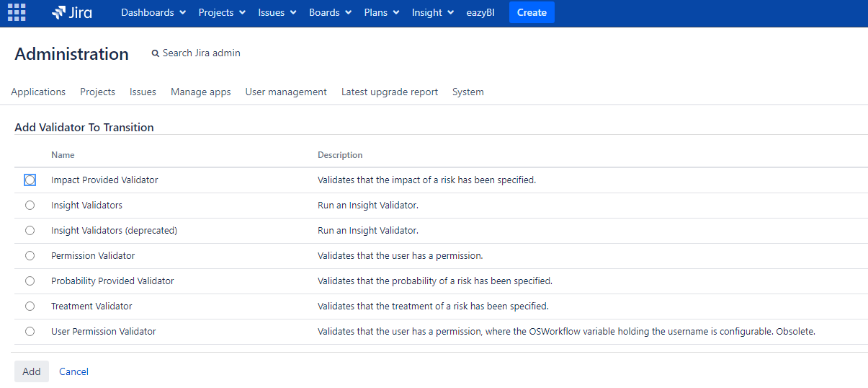Select Permission Validator radio button

tap(30, 256)
